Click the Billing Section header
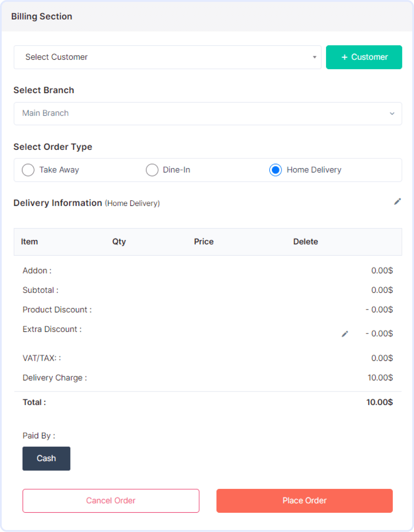The height and width of the screenshot is (532, 414). [x=42, y=16]
